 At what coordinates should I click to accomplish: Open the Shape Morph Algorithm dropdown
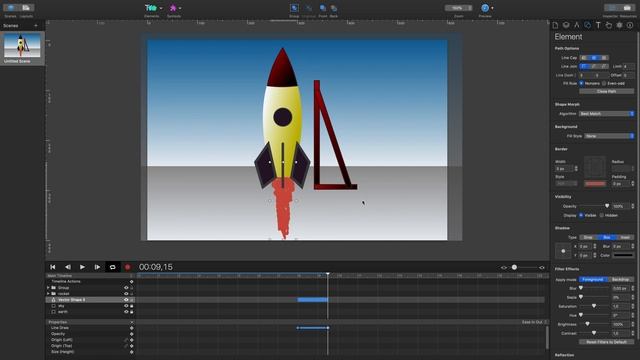[607, 114]
